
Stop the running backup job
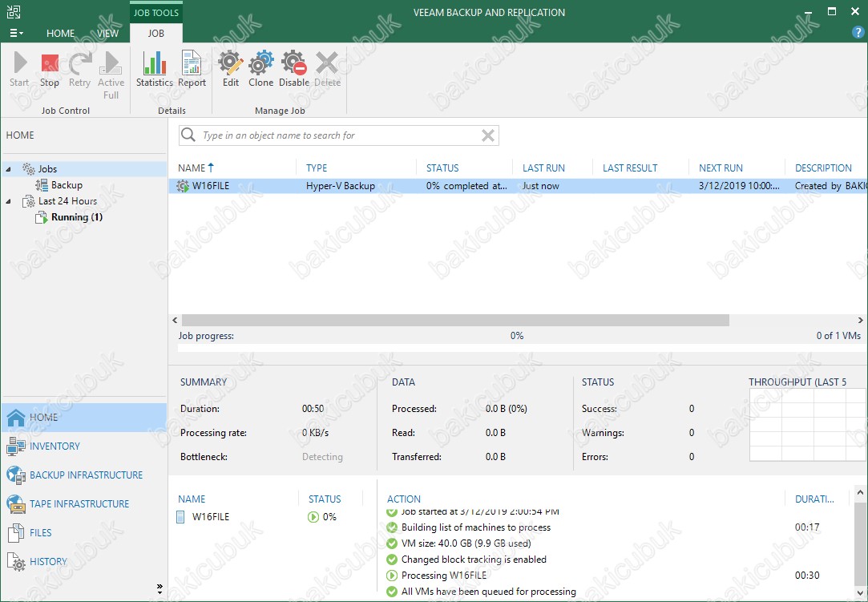tap(49, 69)
